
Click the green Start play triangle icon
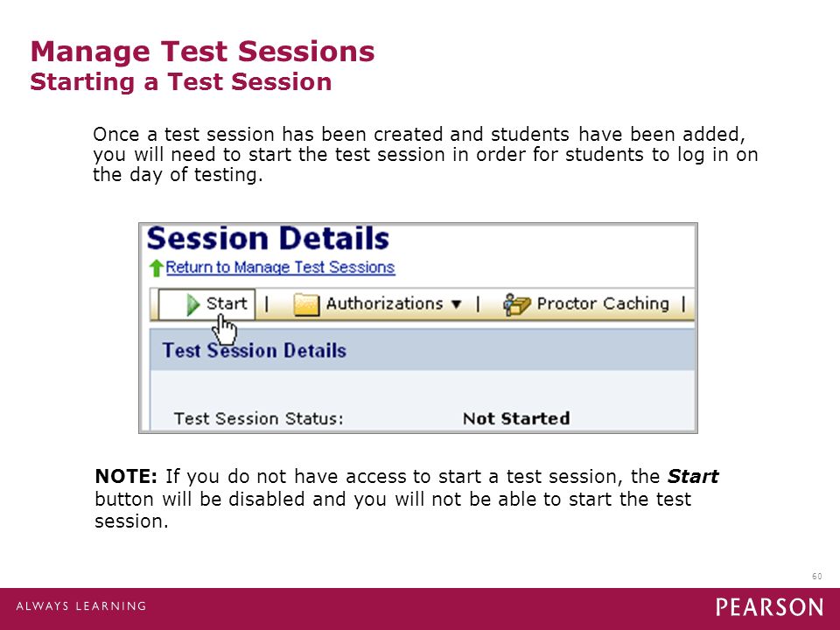point(192,304)
